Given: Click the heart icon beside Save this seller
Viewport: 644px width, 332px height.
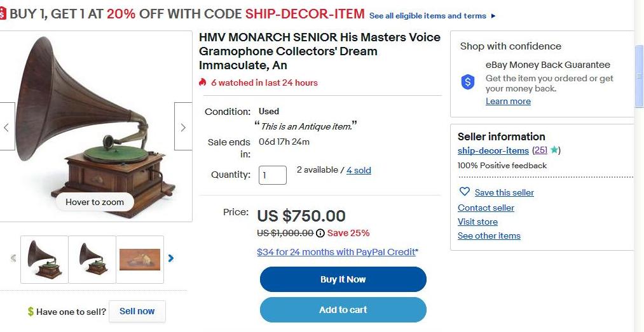Looking at the screenshot, I should pyautogui.click(x=465, y=192).
